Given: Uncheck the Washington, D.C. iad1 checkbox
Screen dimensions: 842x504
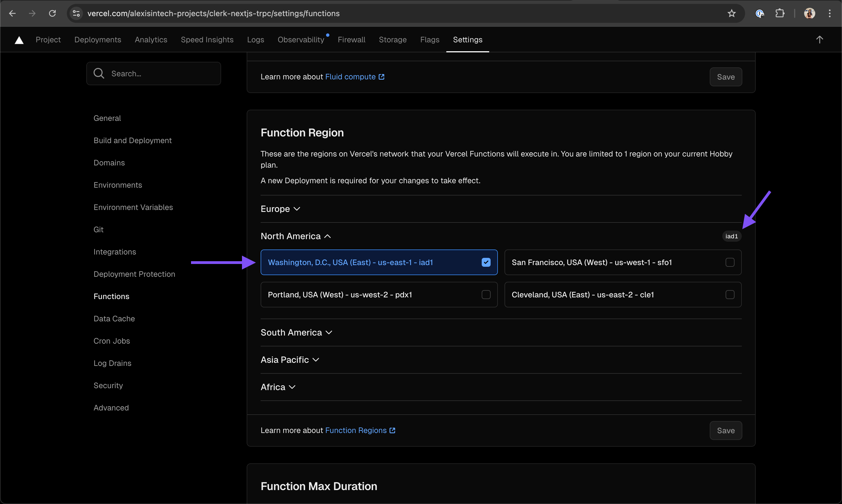Looking at the screenshot, I should click(486, 262).
